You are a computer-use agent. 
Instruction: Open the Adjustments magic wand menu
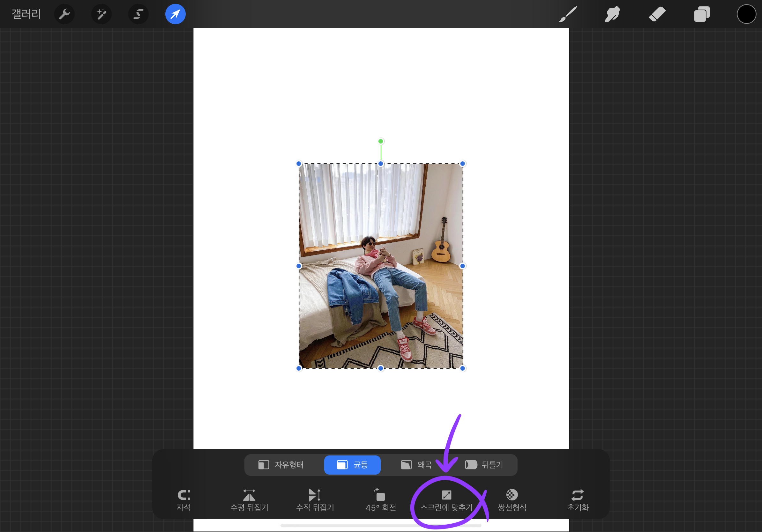click(x=101, y=14)
